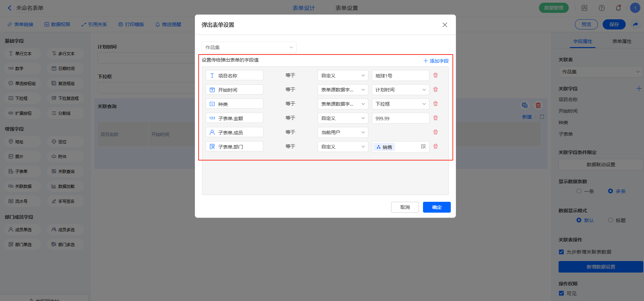Select the 标题 display mode radio
The height and width of the screenshot is (301, 644).
[x=610, y=220]
